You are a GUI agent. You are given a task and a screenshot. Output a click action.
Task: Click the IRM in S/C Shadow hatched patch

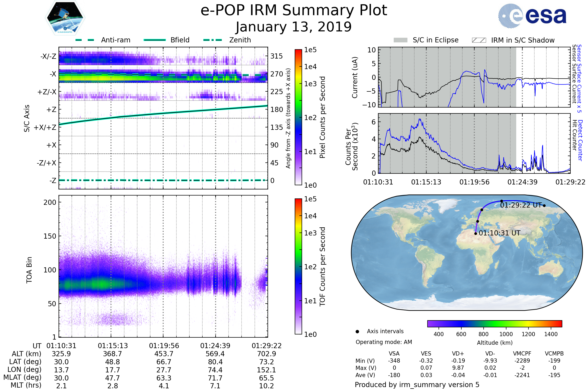point(479,40)
